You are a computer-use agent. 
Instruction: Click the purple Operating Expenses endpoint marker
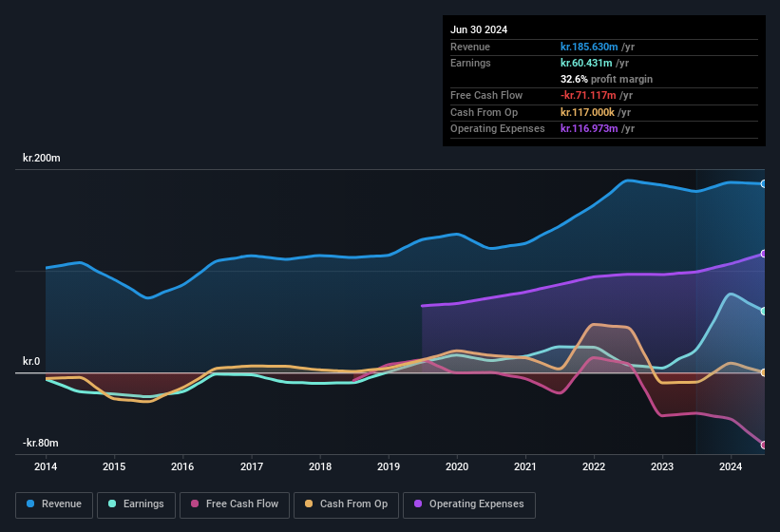[763, 254]
